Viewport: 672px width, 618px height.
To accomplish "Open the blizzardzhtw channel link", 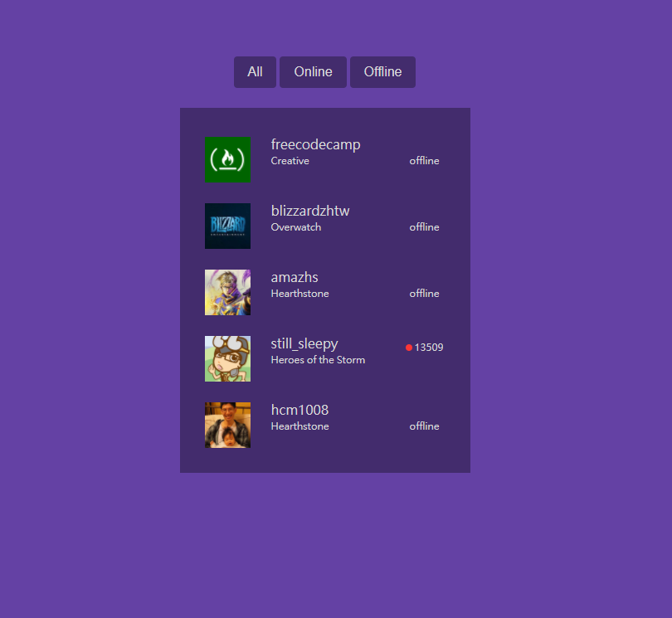I will [310, 210].
